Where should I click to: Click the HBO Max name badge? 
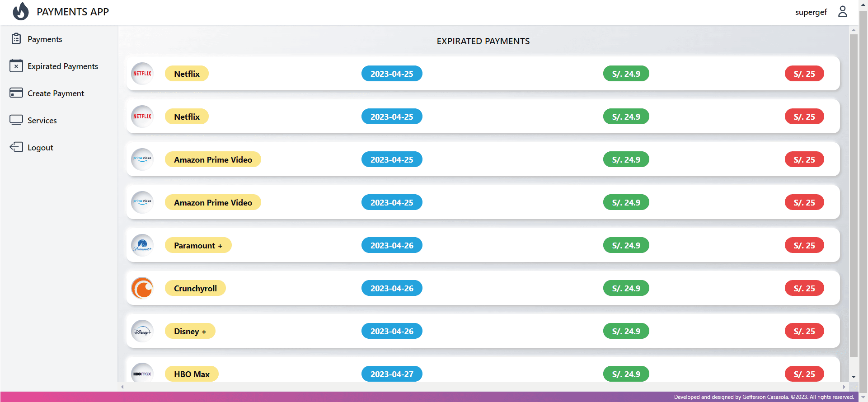192,374
